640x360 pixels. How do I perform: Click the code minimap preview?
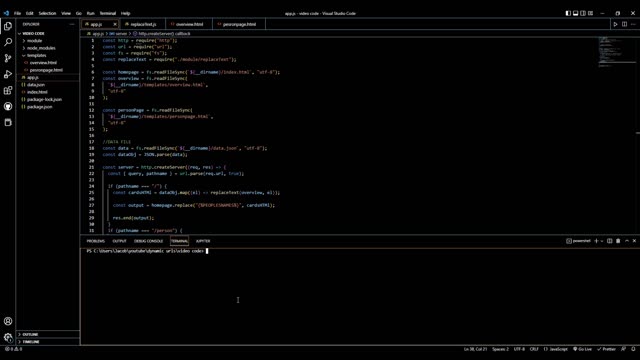point(616,52)
